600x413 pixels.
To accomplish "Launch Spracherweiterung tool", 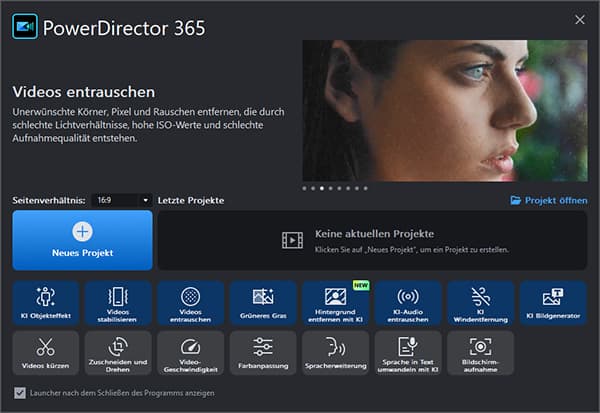I will 336,353.
